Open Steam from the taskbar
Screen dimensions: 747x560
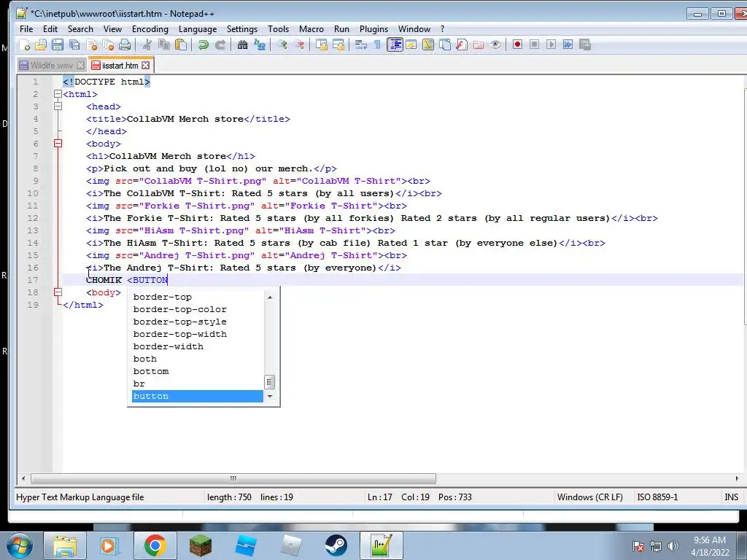point(336,545)
